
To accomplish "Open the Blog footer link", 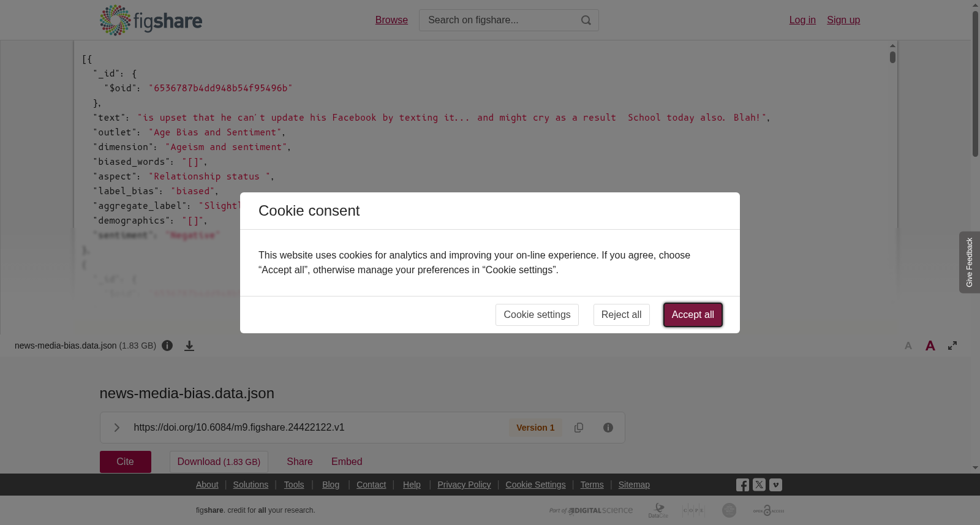I will (331, 485).
